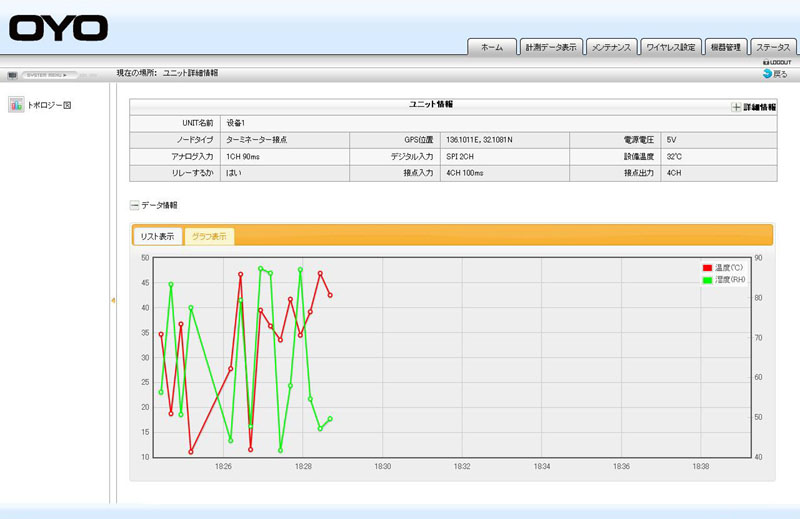Click the 18:30 time axis label
This screenshot has width=800, height=519.
pyautogui.click(x=383, y=466)
